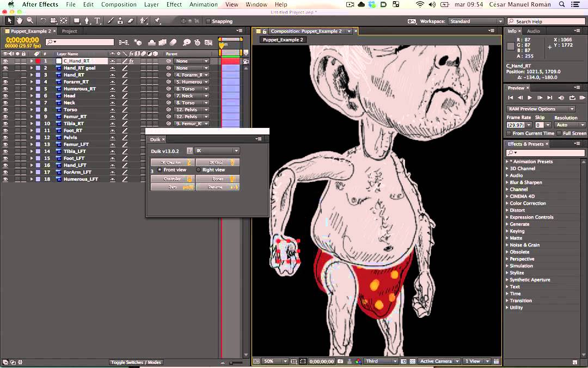The image size is (588, 368).
Task: Select the Eraser tool
Action: tap(131, 21)
